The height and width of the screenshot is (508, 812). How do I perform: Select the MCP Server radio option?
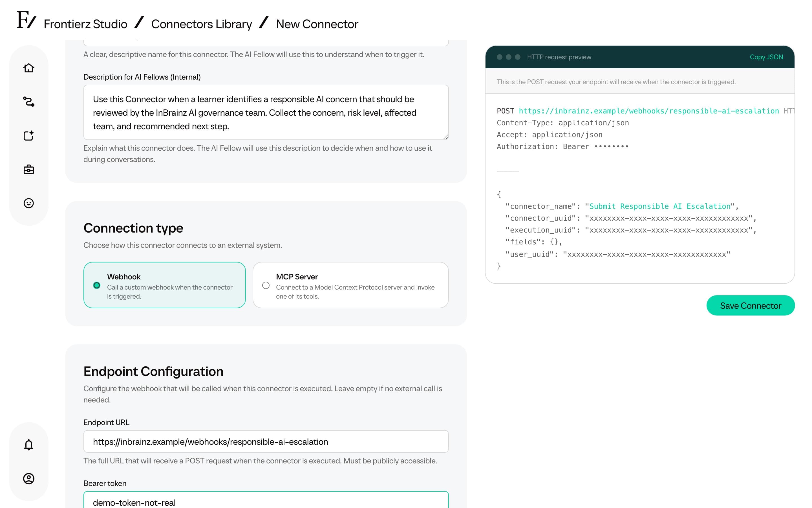coord(266,285)
